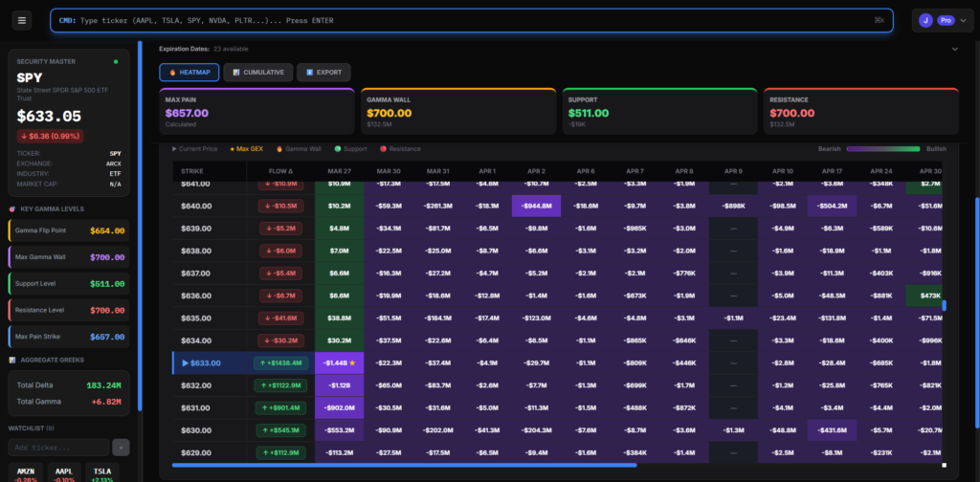This screenshot has height=482, width=980.
Task: Click the keyboard shortcut icon in command bar
Action: coord(880,21)
